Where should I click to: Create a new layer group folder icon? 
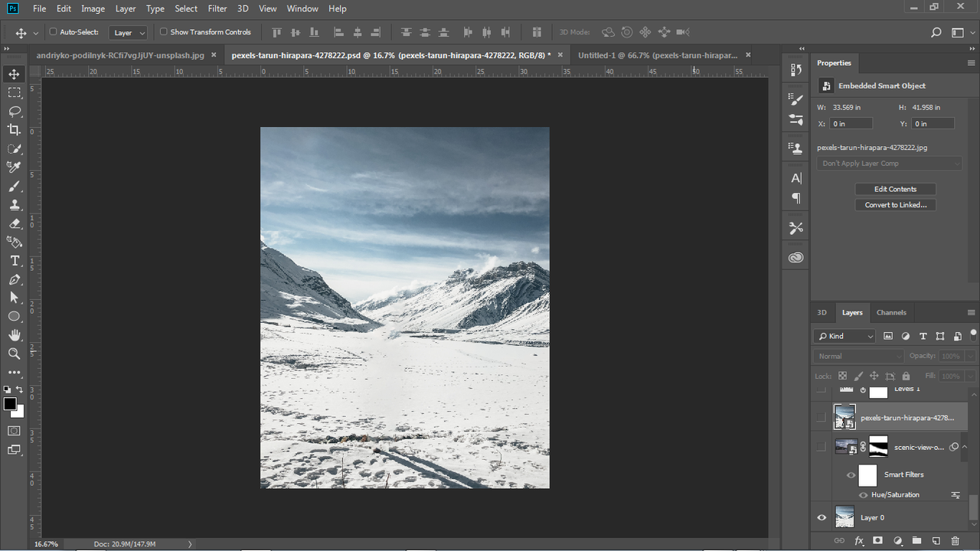[916, 541]
